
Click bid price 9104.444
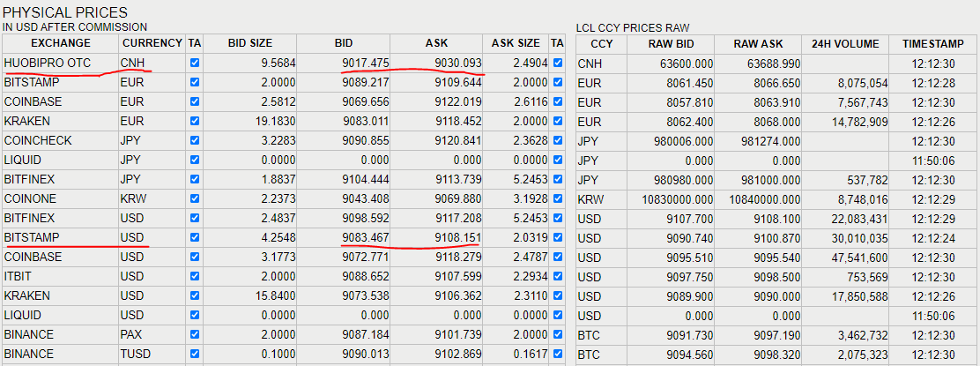tap(366, 179)
